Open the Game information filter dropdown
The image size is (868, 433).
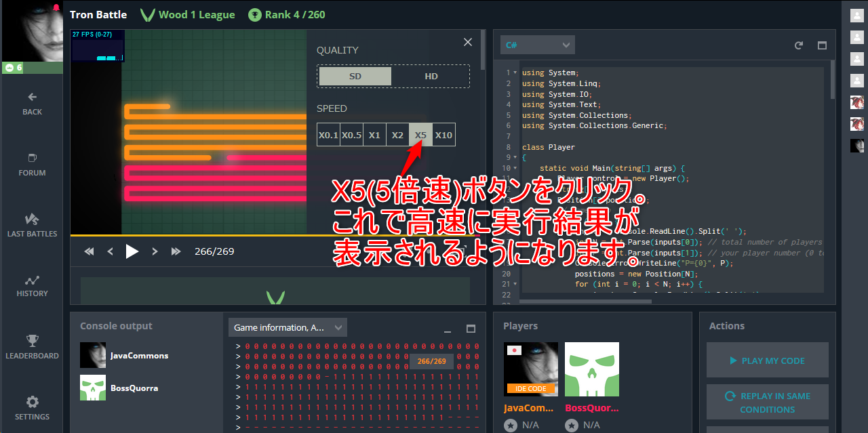coord(288,327)
